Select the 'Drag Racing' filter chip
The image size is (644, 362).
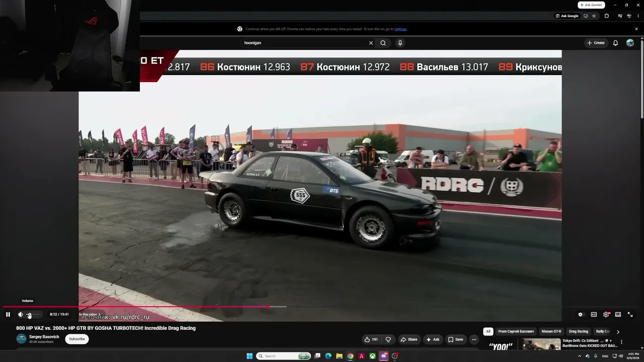(x=579, y=332)
